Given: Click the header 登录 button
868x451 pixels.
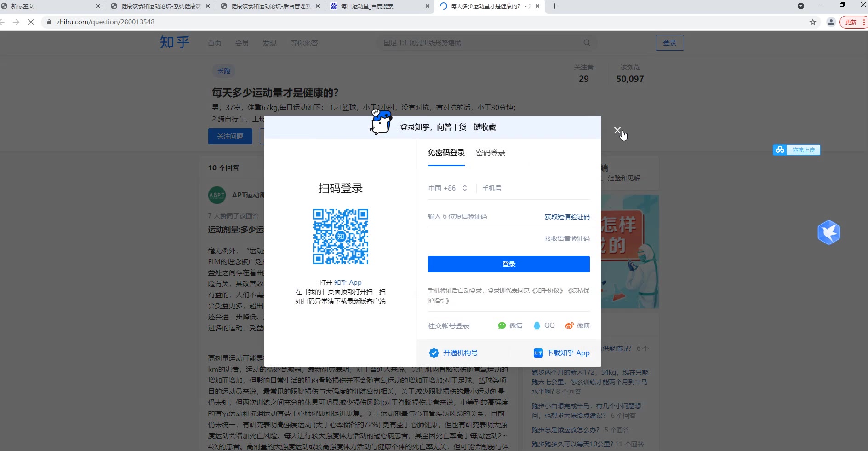Looking at the screenshot, I should [x=669, y=43].
